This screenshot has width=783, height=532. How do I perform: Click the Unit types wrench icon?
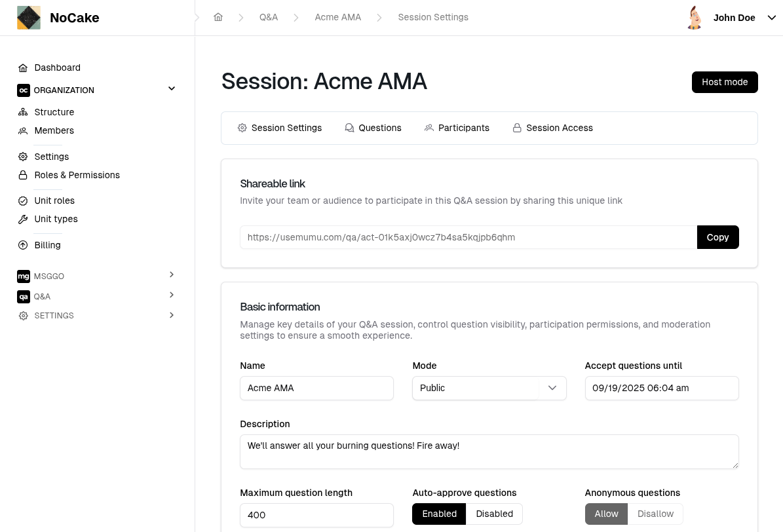click(x=23, y=219)
